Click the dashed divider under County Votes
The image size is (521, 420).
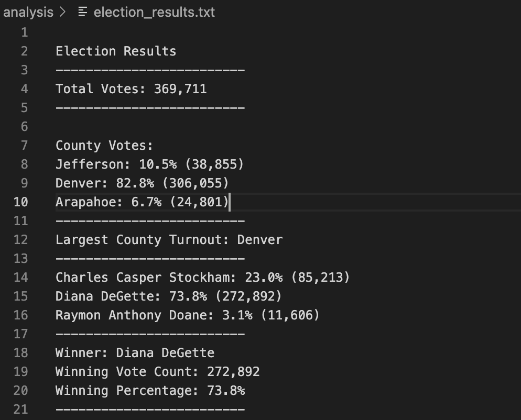coord(150,220)
